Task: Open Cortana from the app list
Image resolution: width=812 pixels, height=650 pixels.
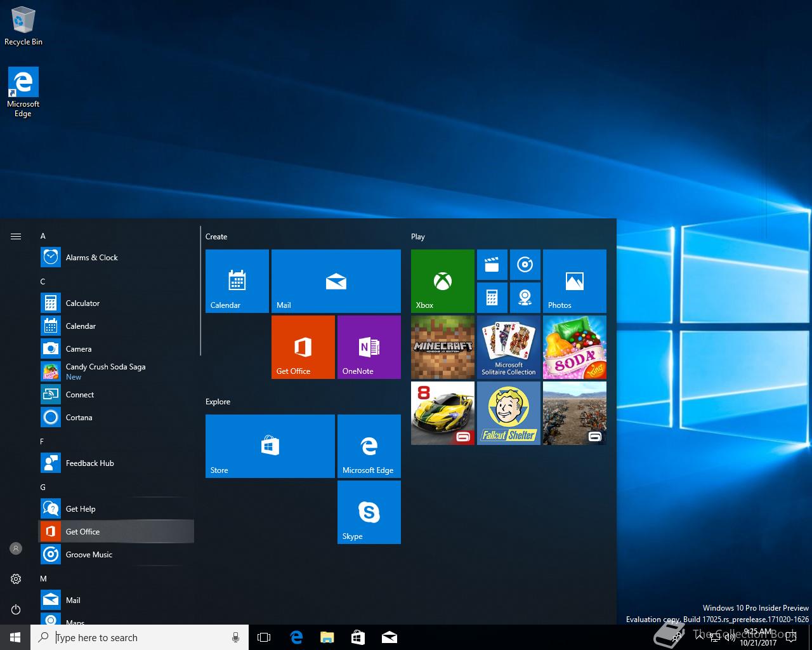Action: pos(116,418)
